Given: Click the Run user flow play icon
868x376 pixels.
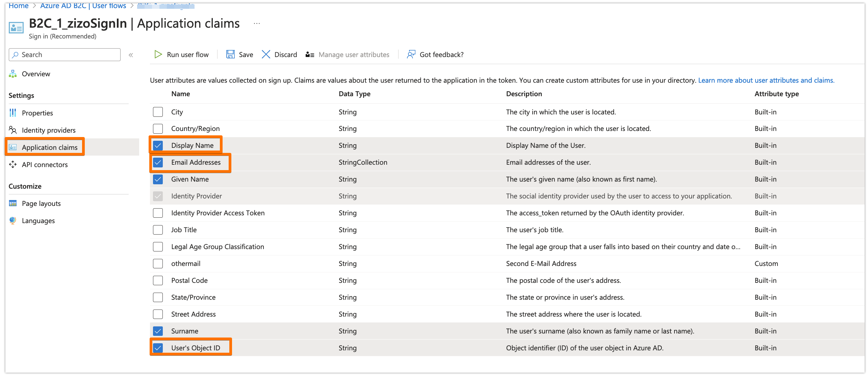Looking at the screenshot, I should (158, 54).
